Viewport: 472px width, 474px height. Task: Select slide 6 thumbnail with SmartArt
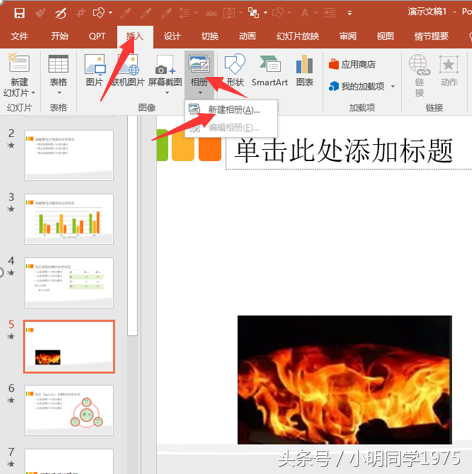click(69, 410)
